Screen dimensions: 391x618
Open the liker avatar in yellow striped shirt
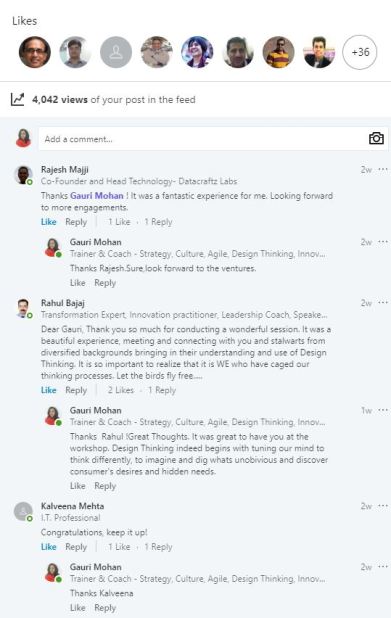coord(278,52)
